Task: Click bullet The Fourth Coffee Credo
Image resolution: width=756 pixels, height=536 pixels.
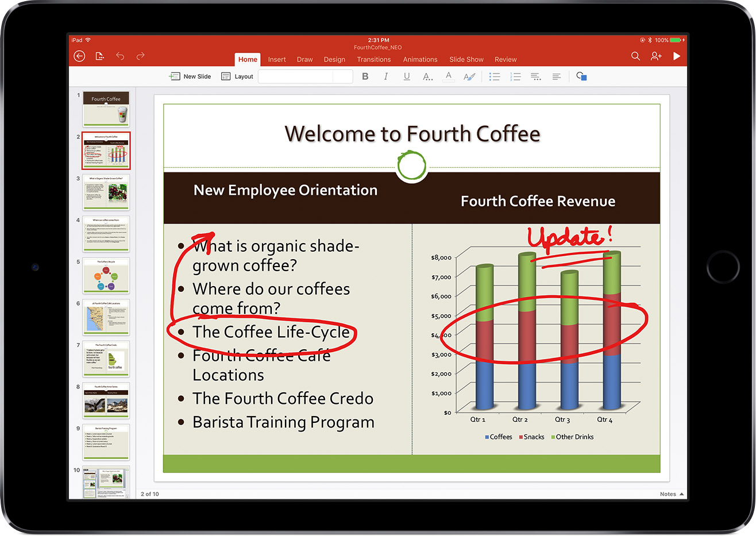Action: 283,399
